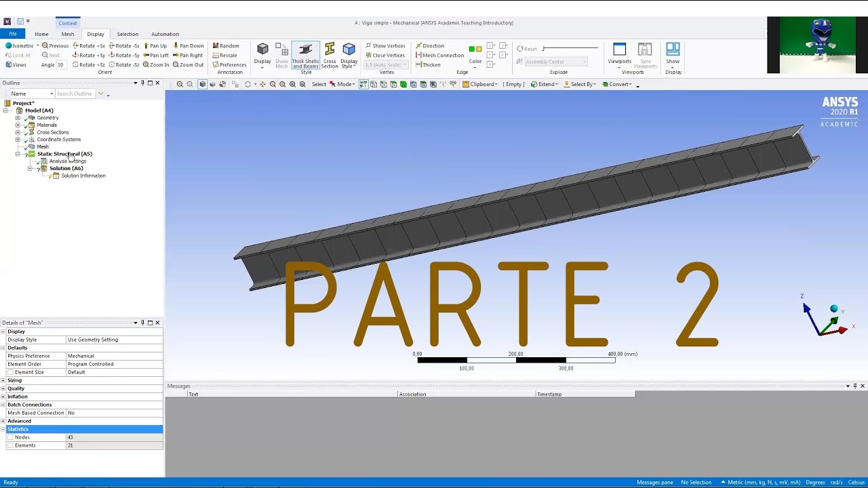The height and width of the screenshot is (488, 868).
Task: Click Pan Left
Action: [x=156, y=55]
